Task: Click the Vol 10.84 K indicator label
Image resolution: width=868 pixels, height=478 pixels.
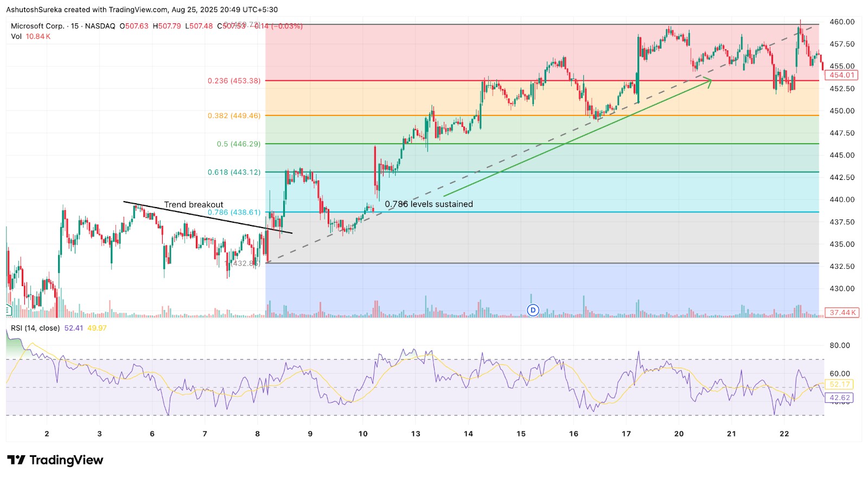Action: coord(30,36)
